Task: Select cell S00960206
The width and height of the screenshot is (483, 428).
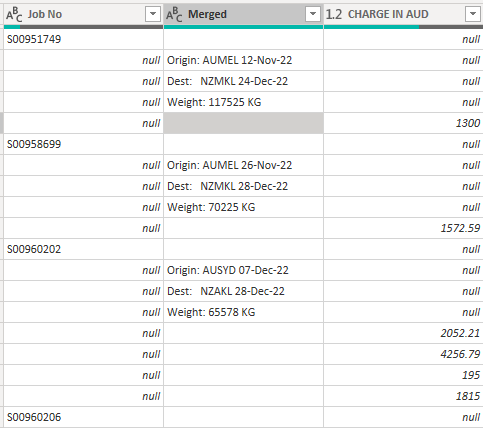Action: coord(83,417)
